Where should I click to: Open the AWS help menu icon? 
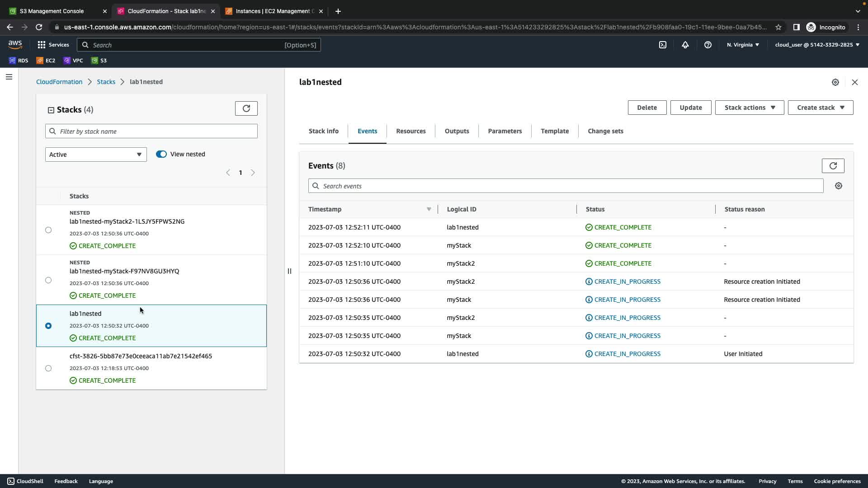click(x=708, y=45)
